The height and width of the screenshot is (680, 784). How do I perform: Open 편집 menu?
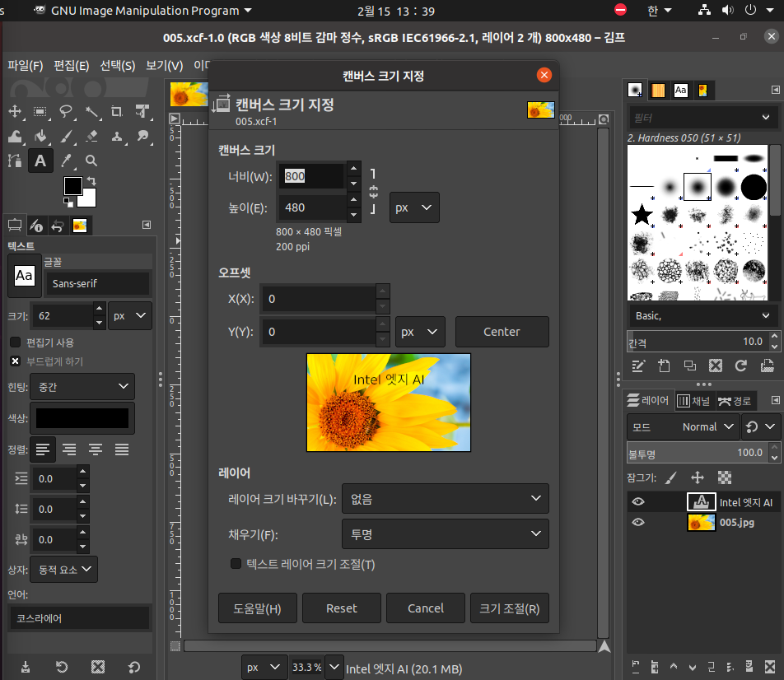pyautogui.click(x=72, y=66)
